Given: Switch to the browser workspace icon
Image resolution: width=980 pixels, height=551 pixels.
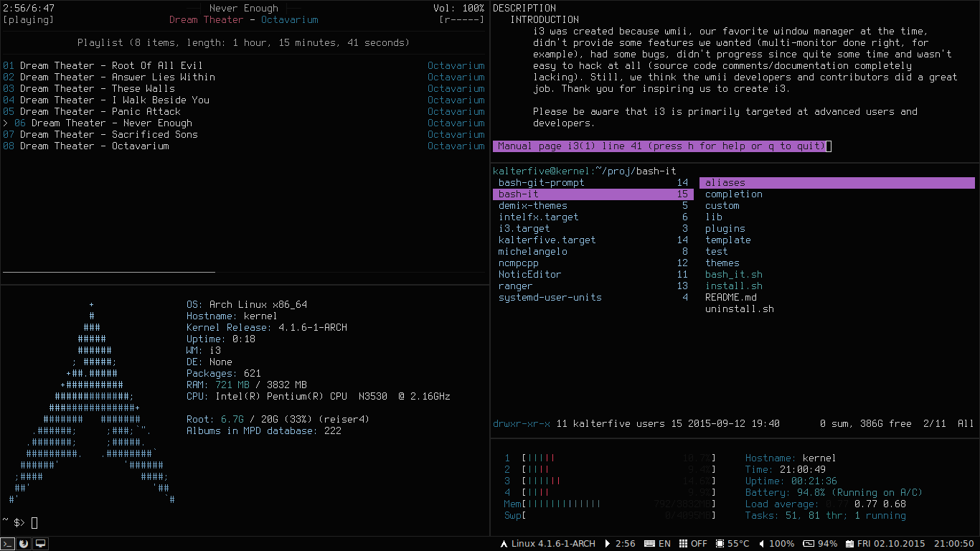Looking at the screenshot, I should [x=24, y=544].
